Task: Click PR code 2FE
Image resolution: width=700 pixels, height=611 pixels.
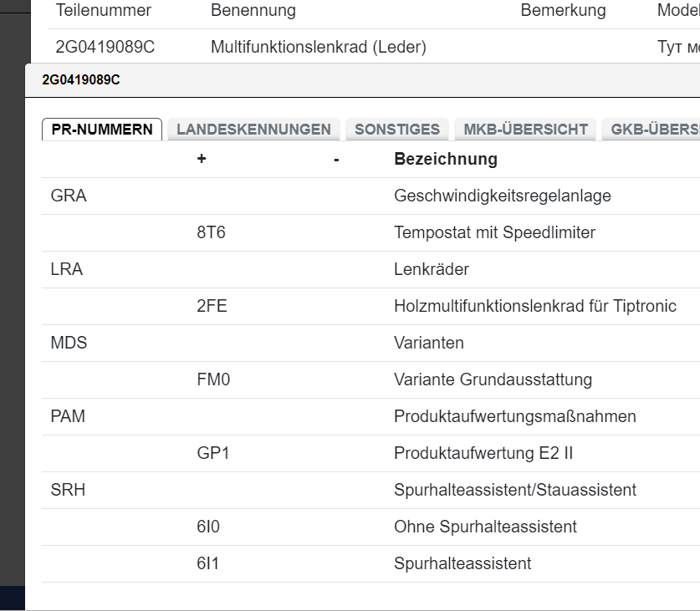Action: 212,306
